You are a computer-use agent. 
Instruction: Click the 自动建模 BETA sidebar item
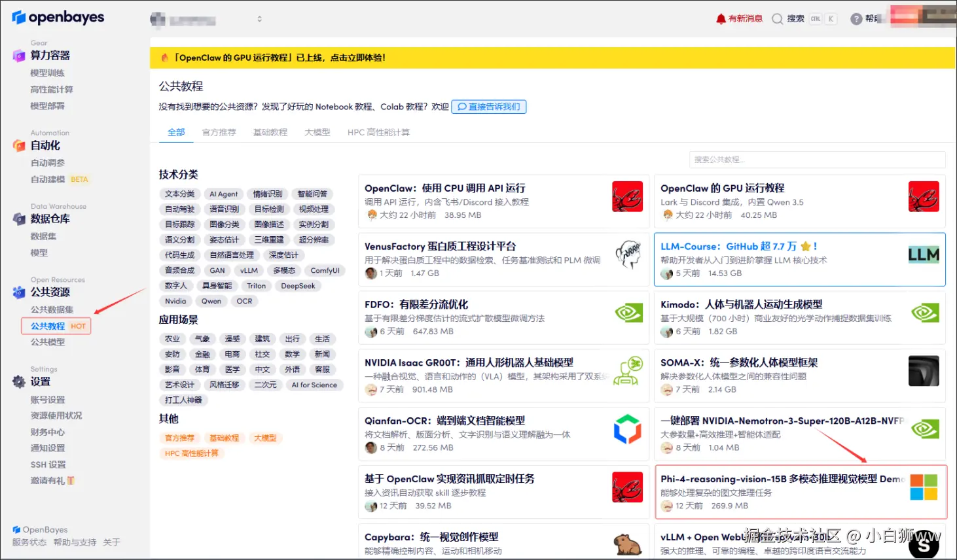point(60,179)
